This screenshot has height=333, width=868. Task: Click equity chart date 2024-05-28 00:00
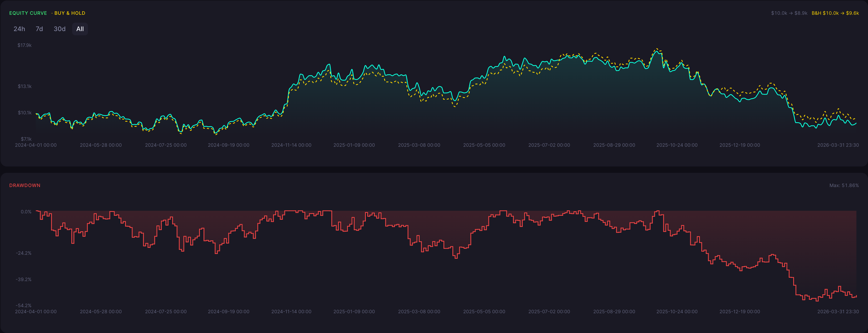[101, 145]
